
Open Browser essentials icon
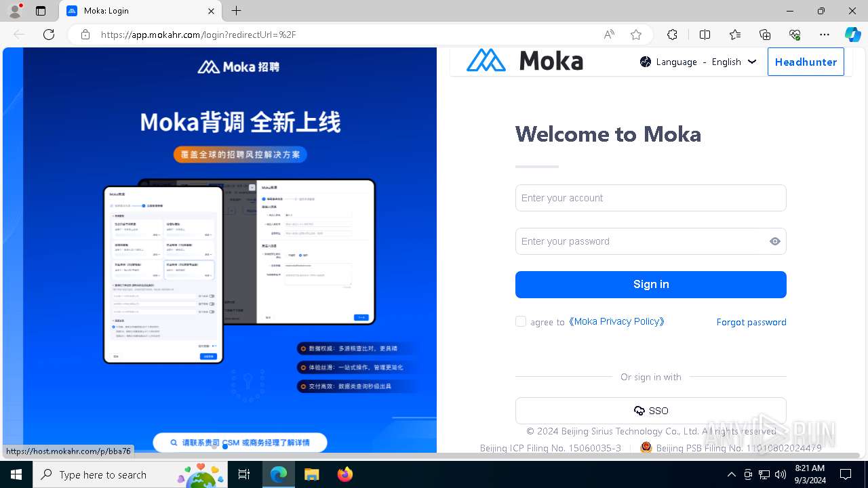pos(795,35)
